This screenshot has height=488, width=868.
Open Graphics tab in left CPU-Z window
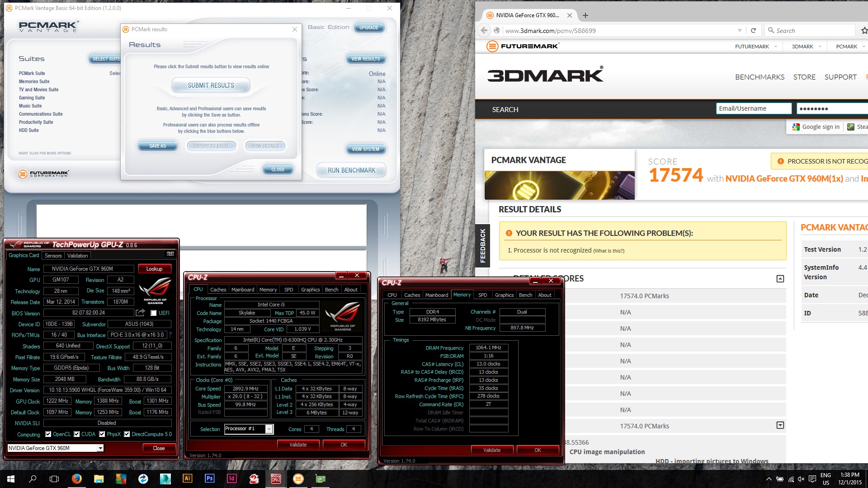310,289
